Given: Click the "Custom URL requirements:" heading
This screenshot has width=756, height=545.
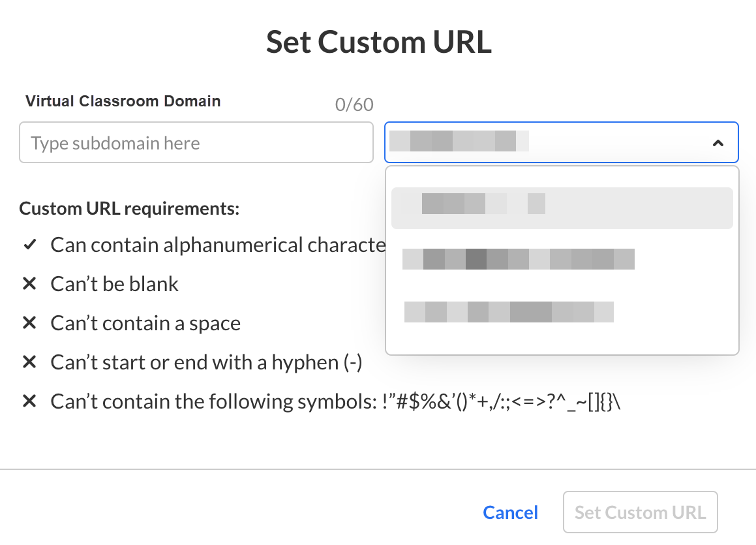Looking at the screenshot, I should (130, 209).
